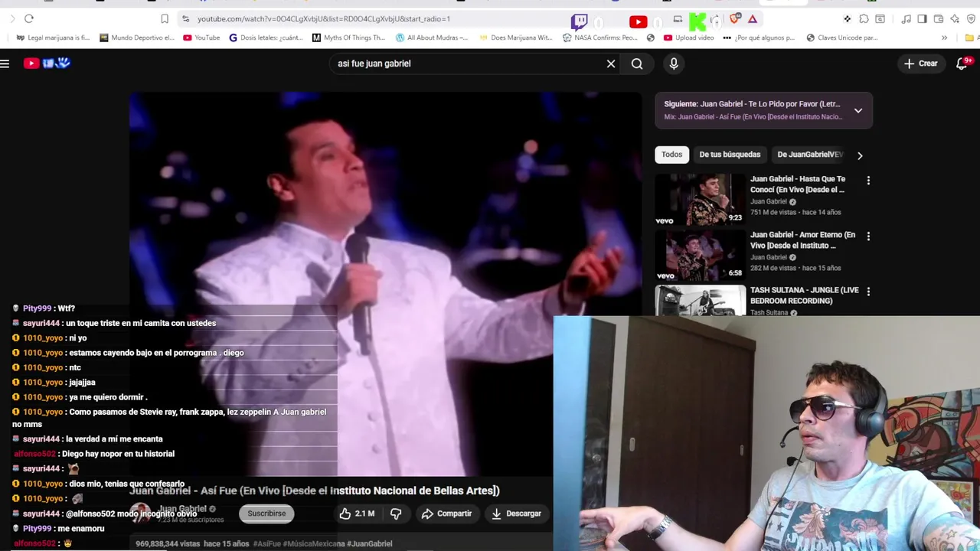Open the #MúsicaMexicana hashtag link
Image resolution: width=980 pixels, height=551 pixels.
click(x=313, y=543)
